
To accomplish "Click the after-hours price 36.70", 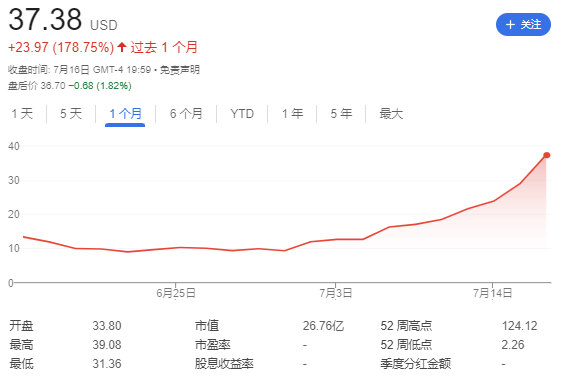I will coord(53,86).
